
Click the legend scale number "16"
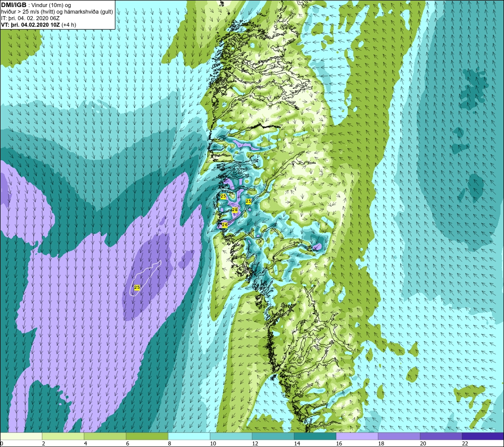click(339, 443)
